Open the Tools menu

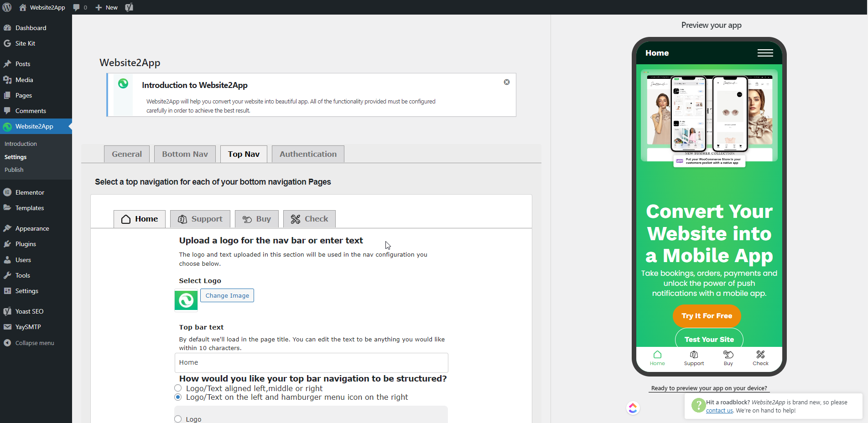click(x=36, y=275)
